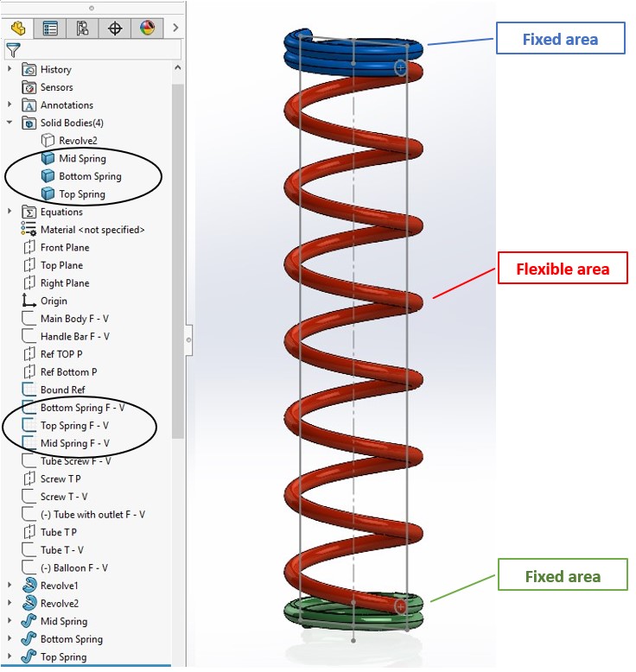
Task: Expand the History folder
Action: click(10, 69)
